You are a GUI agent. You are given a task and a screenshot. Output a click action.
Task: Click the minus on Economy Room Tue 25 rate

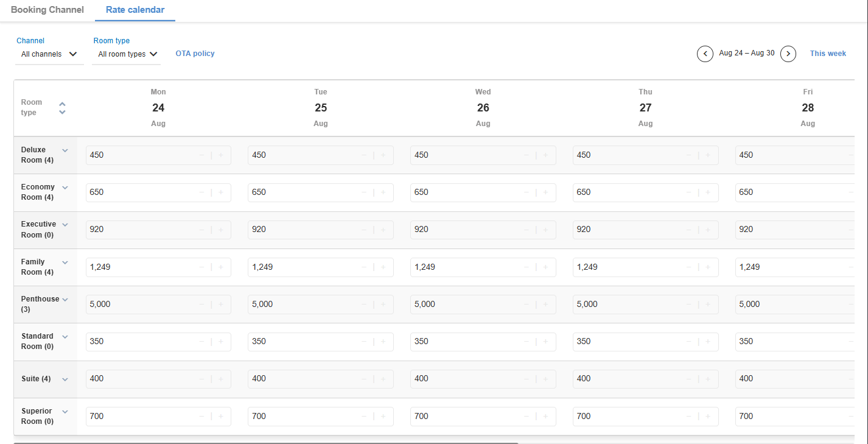point(365,192)
